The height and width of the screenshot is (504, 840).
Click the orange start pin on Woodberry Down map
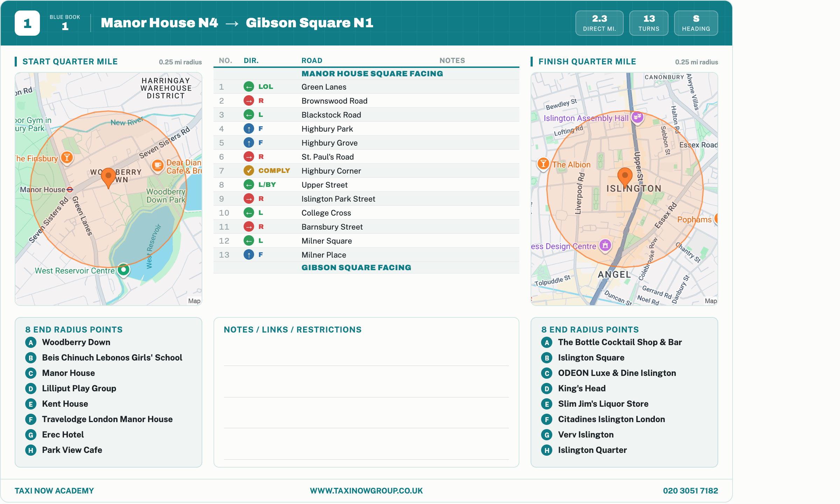tap(108, 178)
